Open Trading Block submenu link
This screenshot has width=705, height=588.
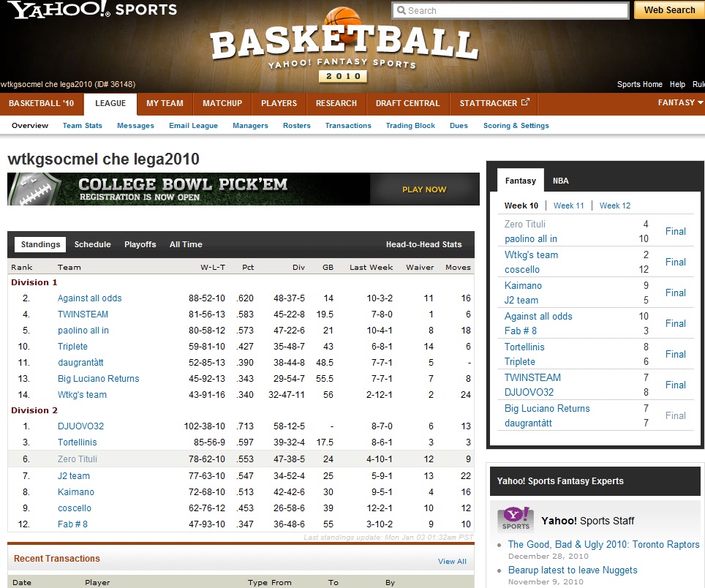410,126
